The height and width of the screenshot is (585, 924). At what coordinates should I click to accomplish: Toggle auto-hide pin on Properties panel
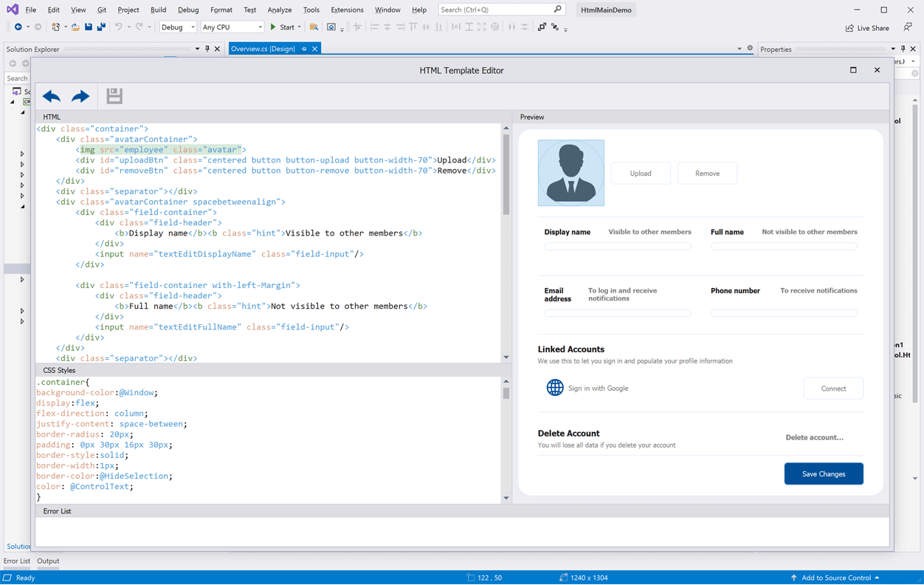click(x=903, y=49)
